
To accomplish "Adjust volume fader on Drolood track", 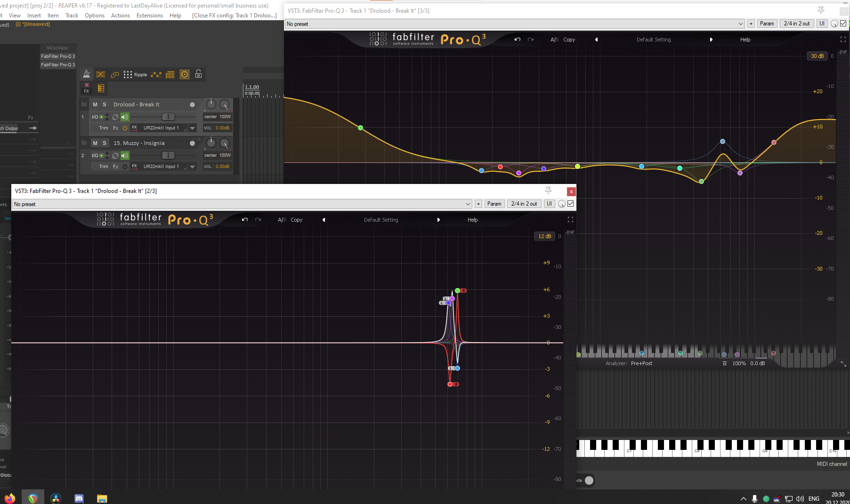I will (168, 117).
